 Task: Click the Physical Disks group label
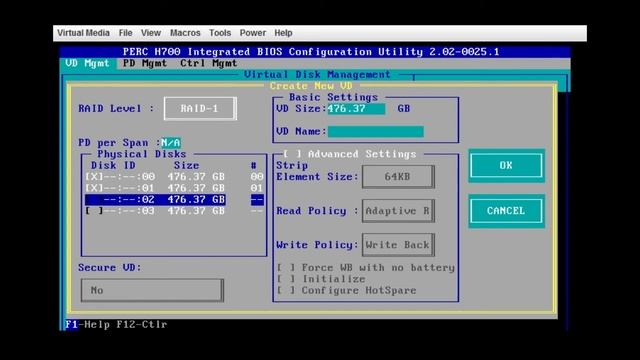pyautogui.click(x=142, y=154)
